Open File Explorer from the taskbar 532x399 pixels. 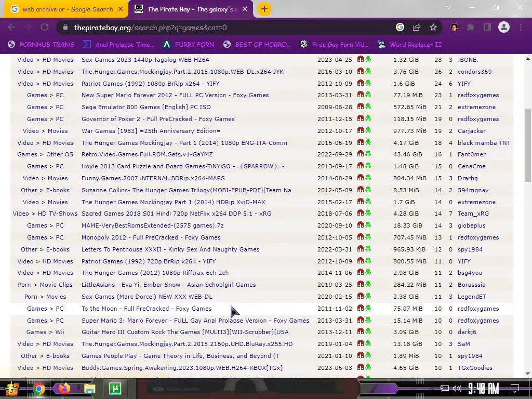tap(89, 389)
